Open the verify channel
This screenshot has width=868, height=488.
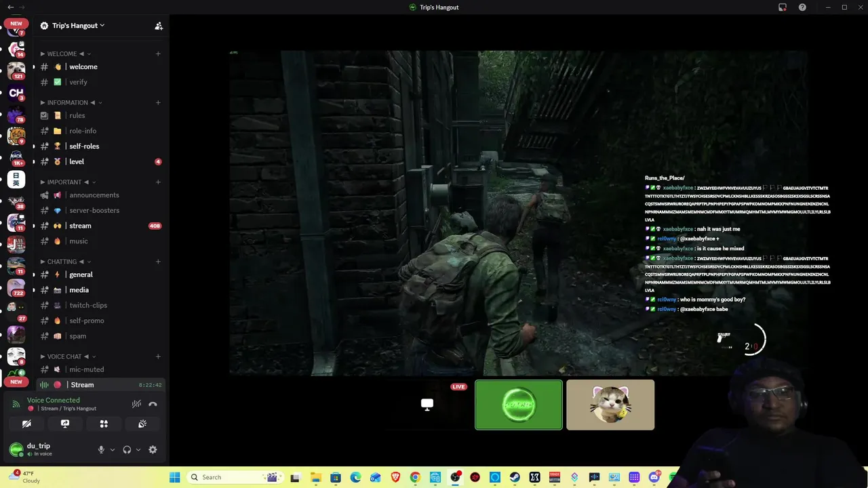click(x=101, y=82)
